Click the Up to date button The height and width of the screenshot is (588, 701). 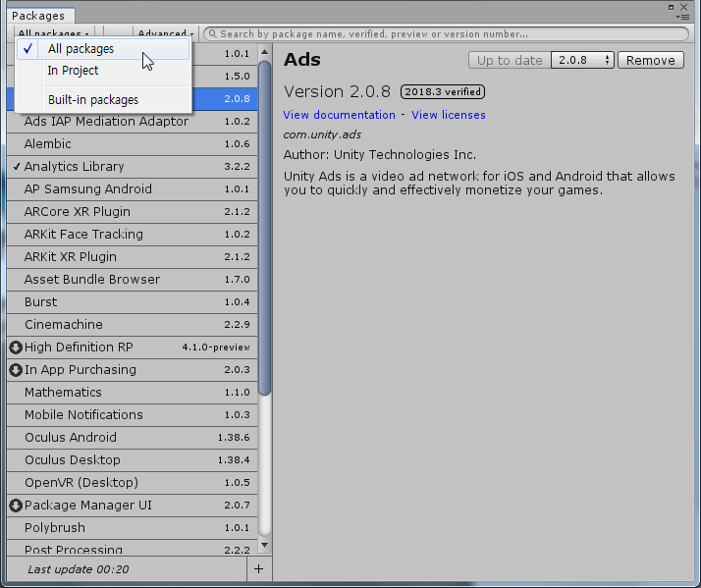click(x=510, y=60)
